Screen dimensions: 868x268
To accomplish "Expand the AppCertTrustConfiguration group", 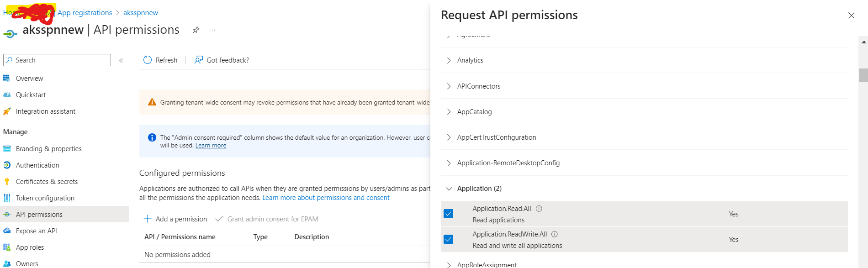I will 449,137.
